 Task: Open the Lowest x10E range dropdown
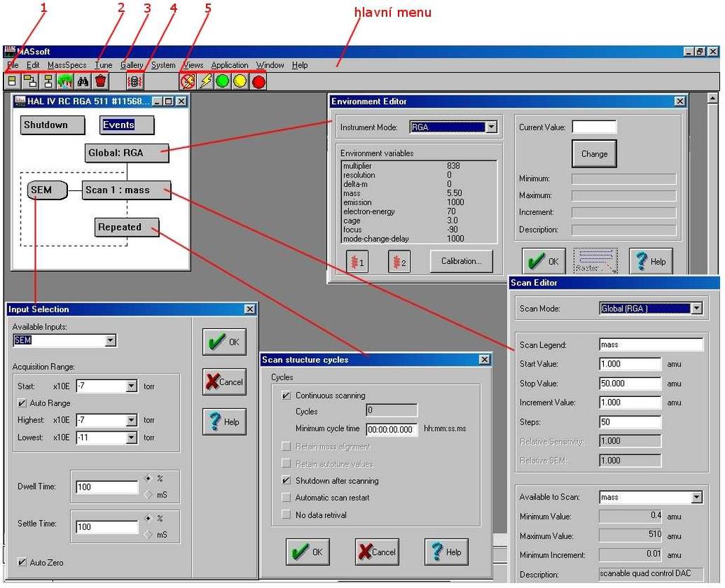coord(131,437)
